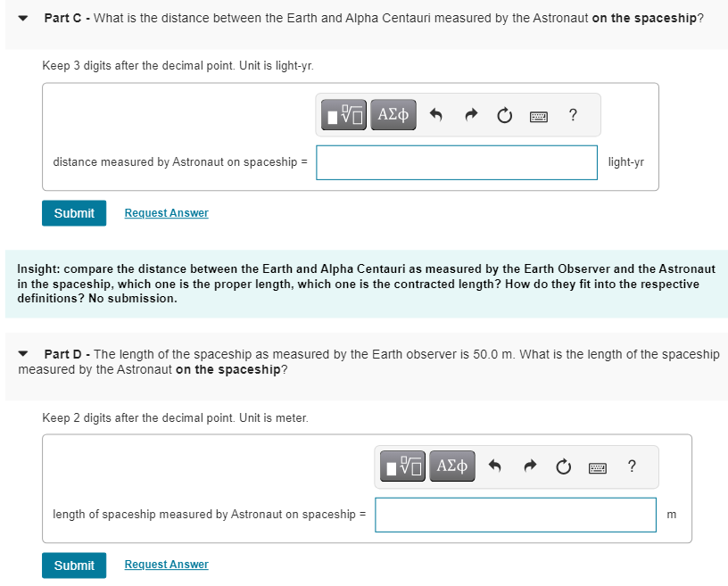Submit the Part D answer
Viewport: 728px width, 586px height.
click(73, 565)
